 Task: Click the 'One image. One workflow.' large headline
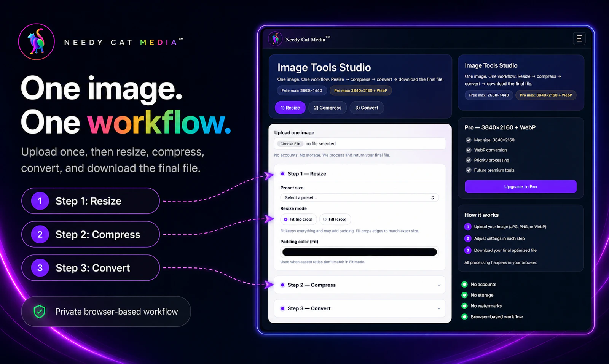(126, 105)
